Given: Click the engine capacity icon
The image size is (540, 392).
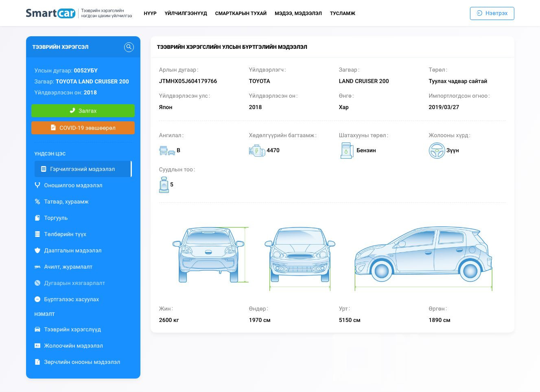Looking at the screenshot, I should click(257, 151).
